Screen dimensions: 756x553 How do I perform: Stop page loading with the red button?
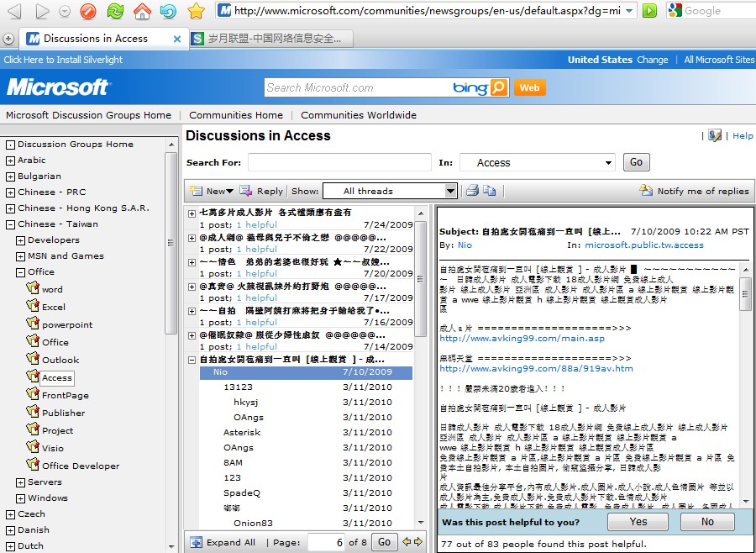point(87,11)
